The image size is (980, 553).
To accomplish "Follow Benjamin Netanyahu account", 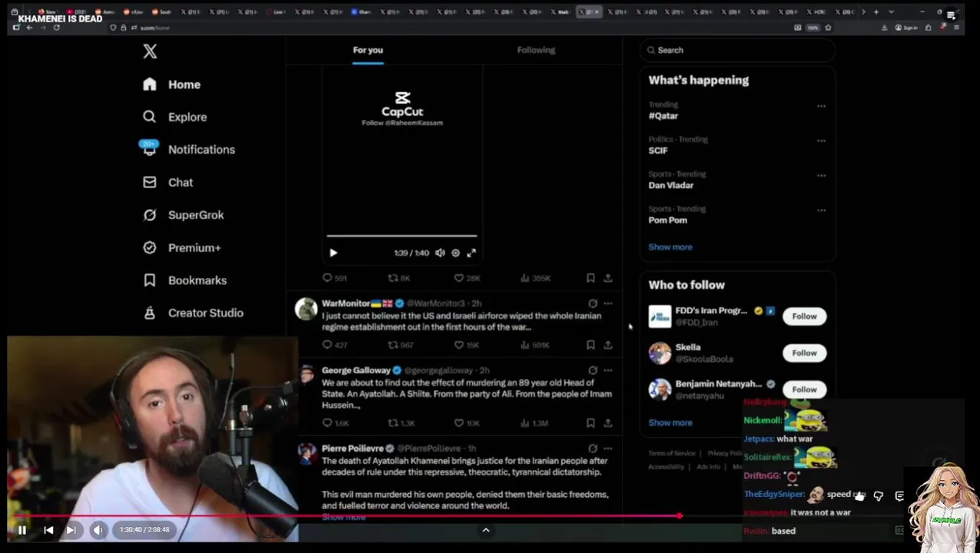I will (x=804, y=389).
